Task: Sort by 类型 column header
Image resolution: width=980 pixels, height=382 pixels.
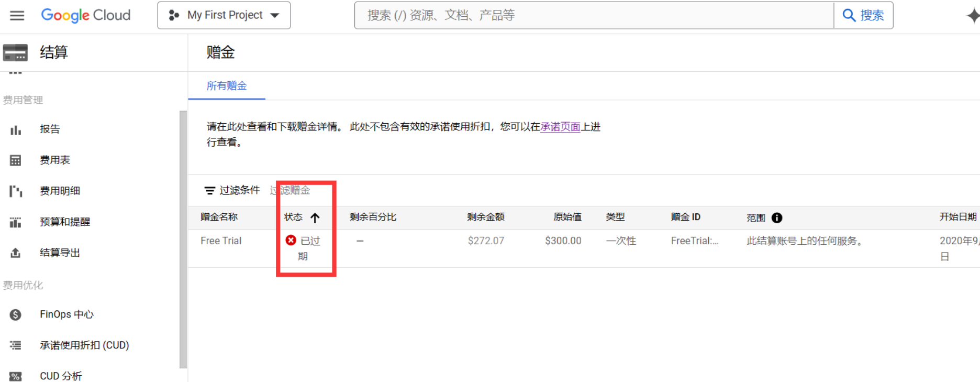Action: coord(615,217)
